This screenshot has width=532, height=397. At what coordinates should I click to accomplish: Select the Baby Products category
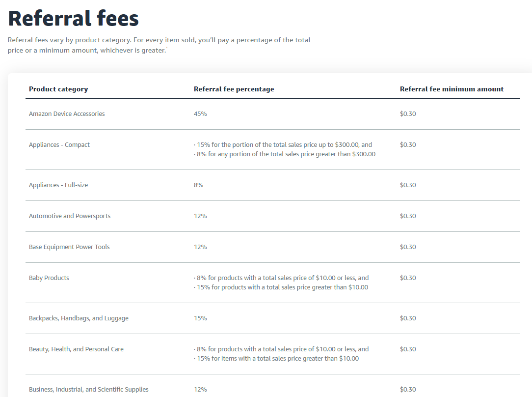click(x=49, y=278)
